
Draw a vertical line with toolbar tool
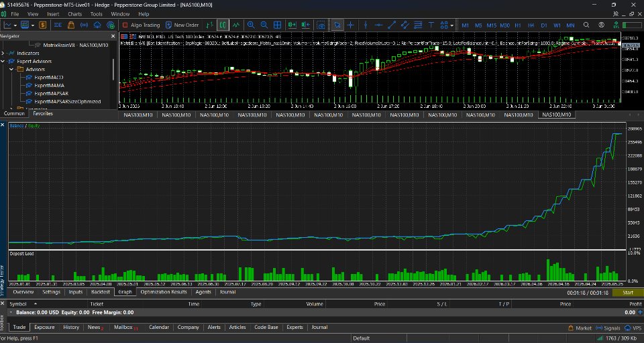(x=366, y=25)
